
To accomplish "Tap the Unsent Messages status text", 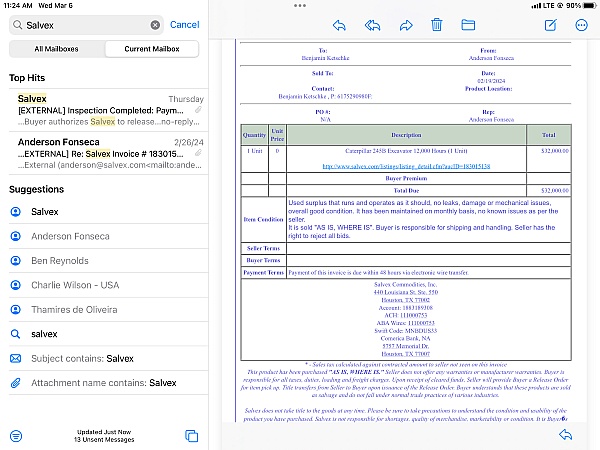I will point(104,440).
